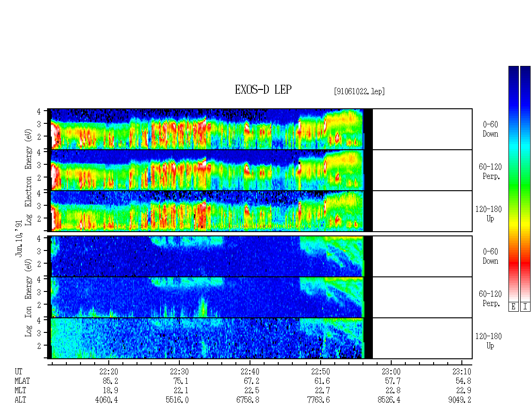Open the ion 0-60 Down spectrogram panel
Viewport: 532px width, 412px height.
[x=260, y=256]
